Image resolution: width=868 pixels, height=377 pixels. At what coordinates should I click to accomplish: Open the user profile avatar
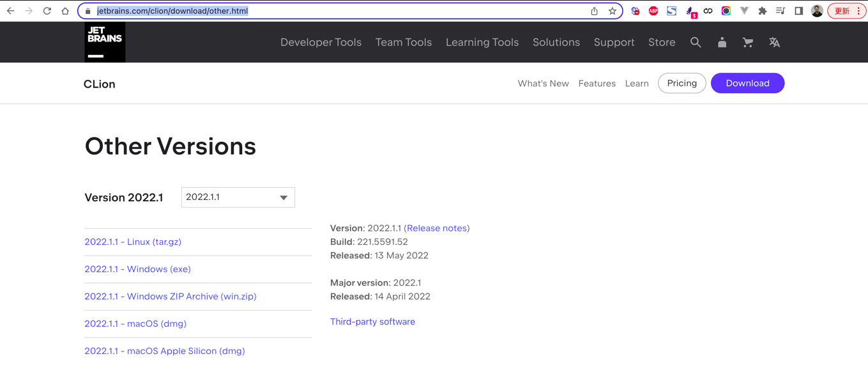point(817,11)
